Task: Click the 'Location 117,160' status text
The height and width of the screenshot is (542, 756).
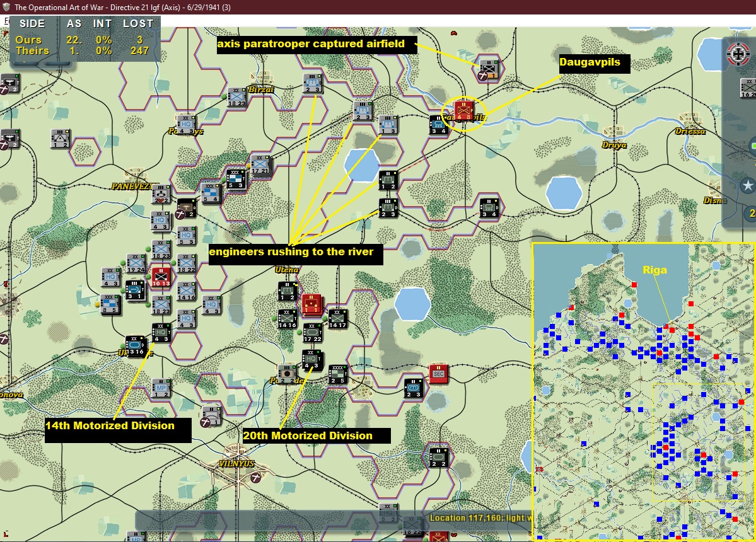Action: pos(480,518)
